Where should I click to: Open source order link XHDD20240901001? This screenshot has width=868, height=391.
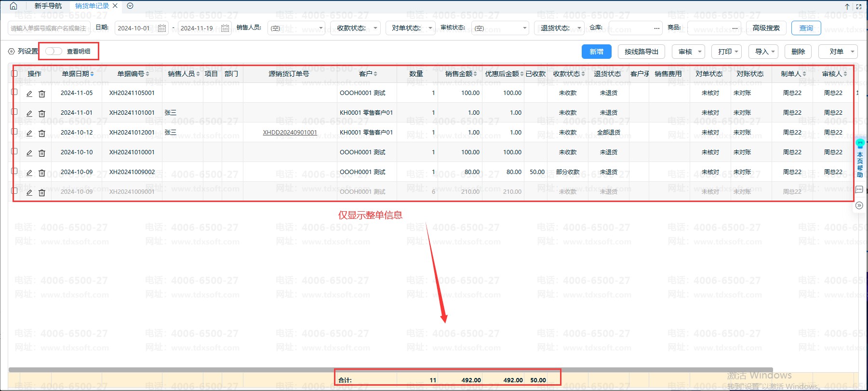[x=290, y=133]
